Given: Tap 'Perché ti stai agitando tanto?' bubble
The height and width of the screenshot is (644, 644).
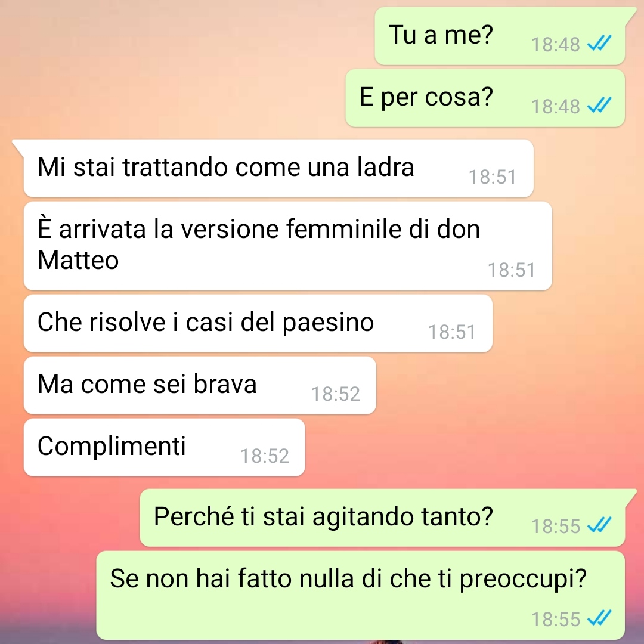Looking at the screenshot, I should [x=382, y=518].
